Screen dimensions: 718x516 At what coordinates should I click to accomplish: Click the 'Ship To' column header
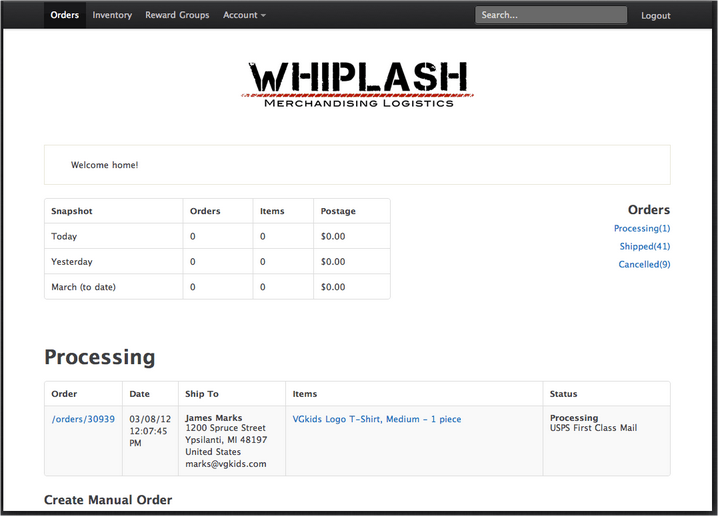[201, 394]
